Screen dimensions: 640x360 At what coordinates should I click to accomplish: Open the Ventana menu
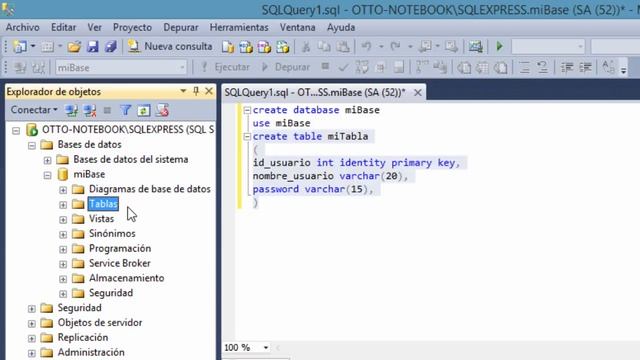[x=297, y=27]
